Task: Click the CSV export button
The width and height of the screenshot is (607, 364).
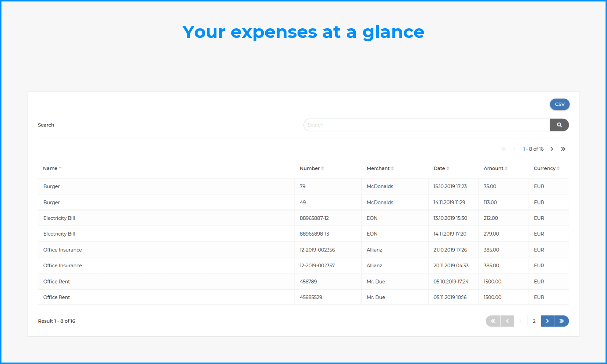Action: pyautogui.click(x=560, y=104)
